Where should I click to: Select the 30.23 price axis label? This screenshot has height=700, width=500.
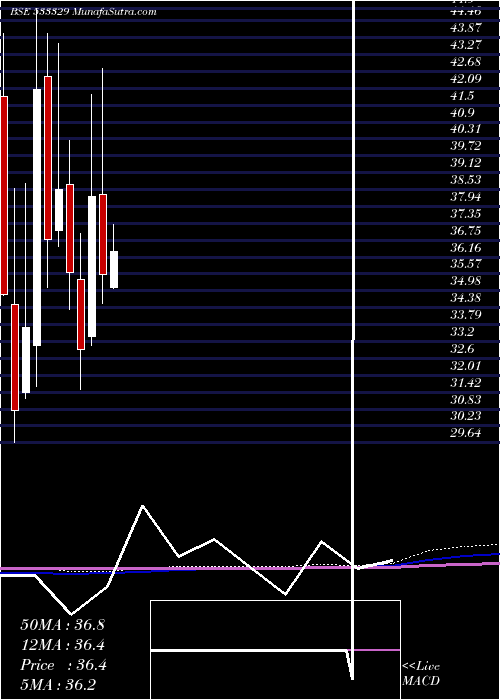tap(466, 416)
